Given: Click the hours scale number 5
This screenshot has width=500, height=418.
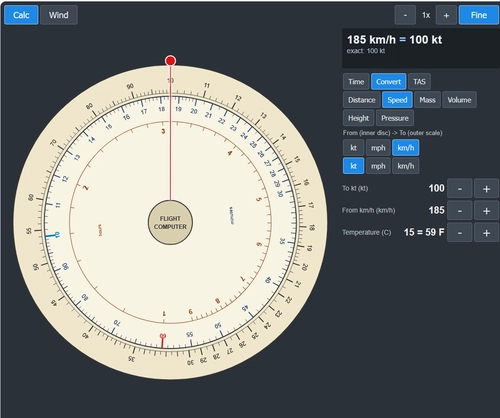Looking at the screenshot, I should (258, 199).
